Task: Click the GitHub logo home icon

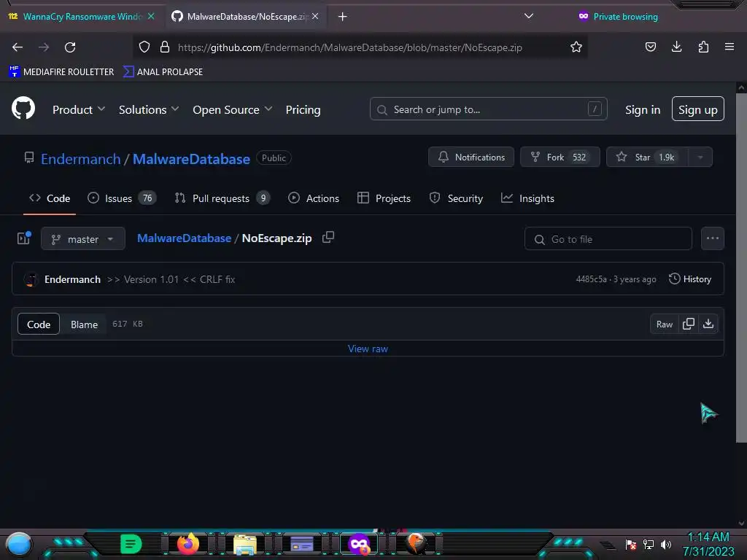Action: [23, 108]
